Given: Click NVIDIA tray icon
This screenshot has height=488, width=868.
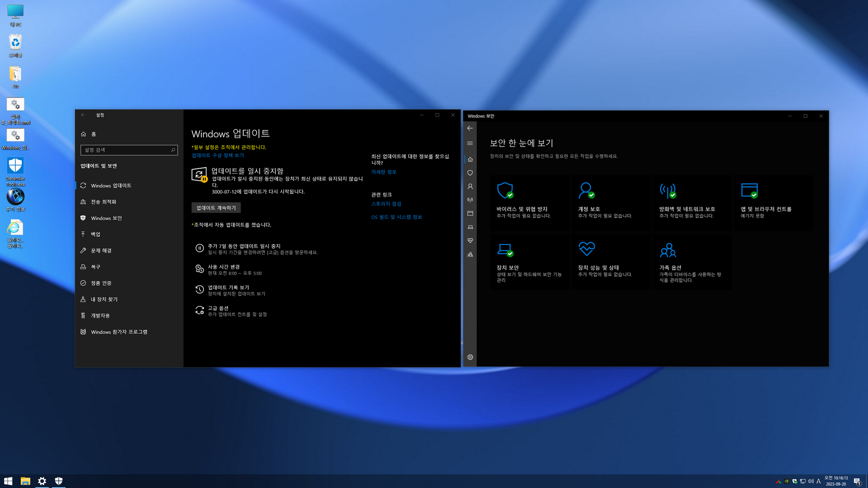Looking at the screenshot, I should (787, 481).
